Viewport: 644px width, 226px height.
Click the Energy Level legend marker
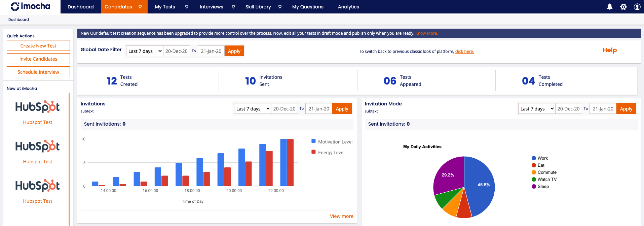[x=313, y=152]
